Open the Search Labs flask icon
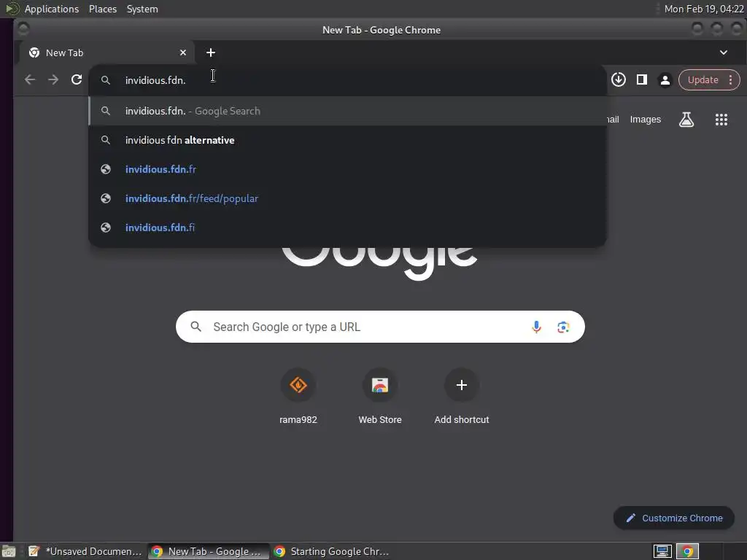This screenshot has height=560, width=747. [686, 120]
